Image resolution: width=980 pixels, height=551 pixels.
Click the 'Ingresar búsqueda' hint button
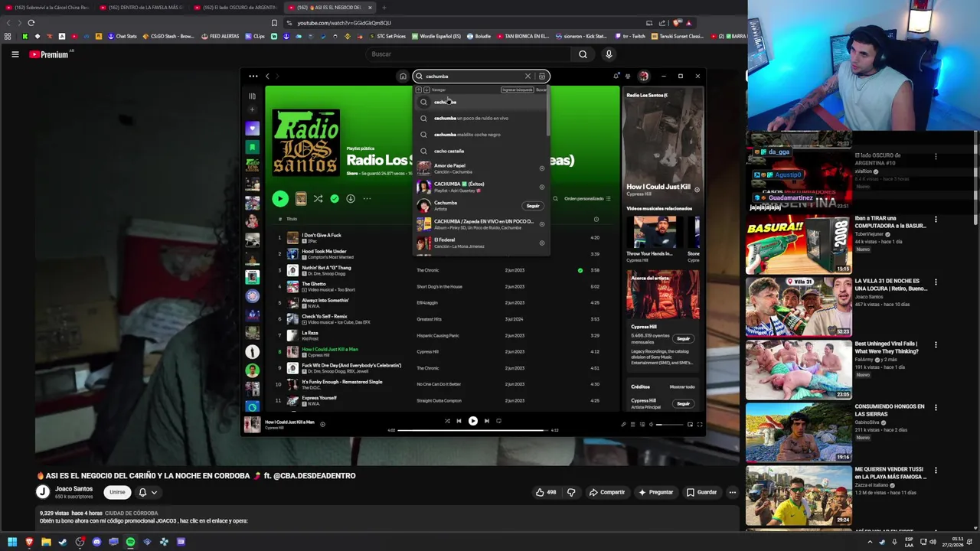tap(517, 90)
